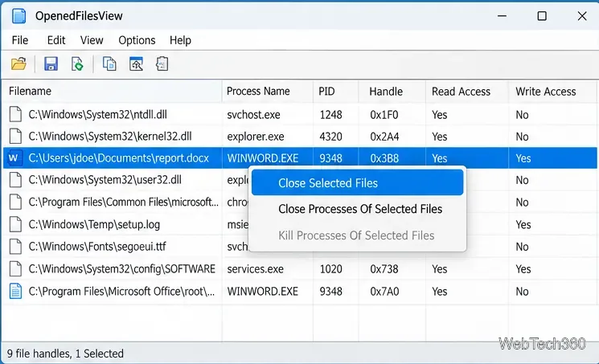This screenshot has height=364, width=599.
Task: Choose Close Selected Files from context menu
Action: [358, 182]
